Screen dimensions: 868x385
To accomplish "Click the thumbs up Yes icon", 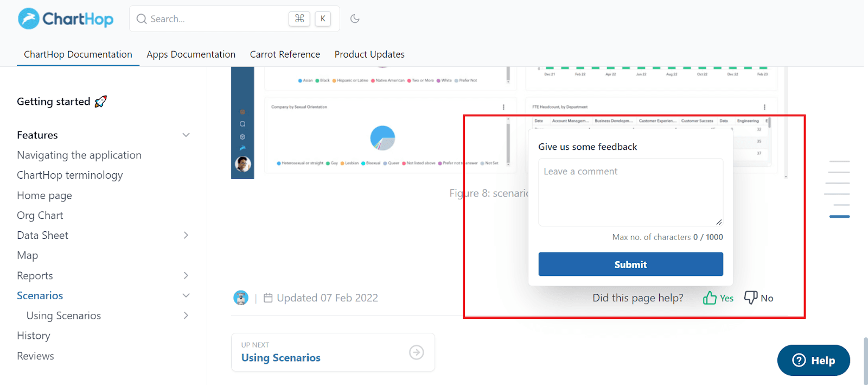I will (x=710, y=298).
